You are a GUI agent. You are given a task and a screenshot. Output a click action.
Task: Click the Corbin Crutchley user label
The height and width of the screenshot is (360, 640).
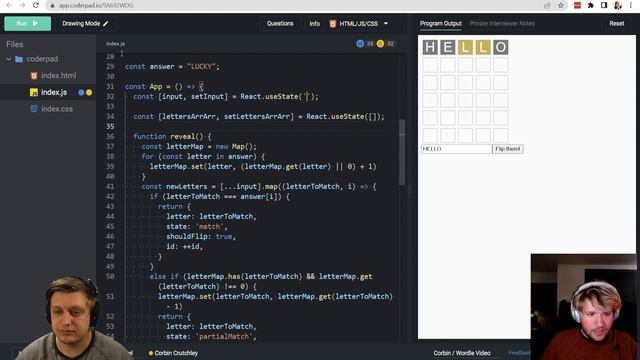pyautogui.click(x=176, y=353)
